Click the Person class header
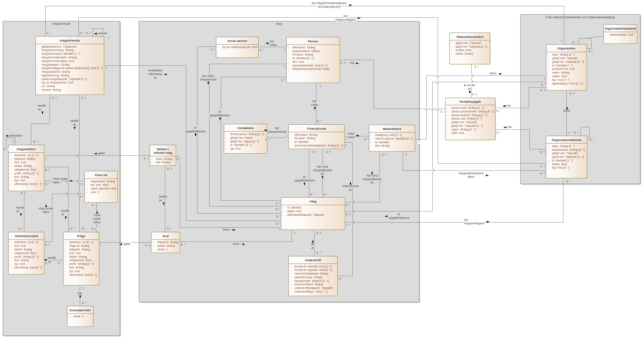The width and height of the screenshot is (644, 339). tap(313, 41)
